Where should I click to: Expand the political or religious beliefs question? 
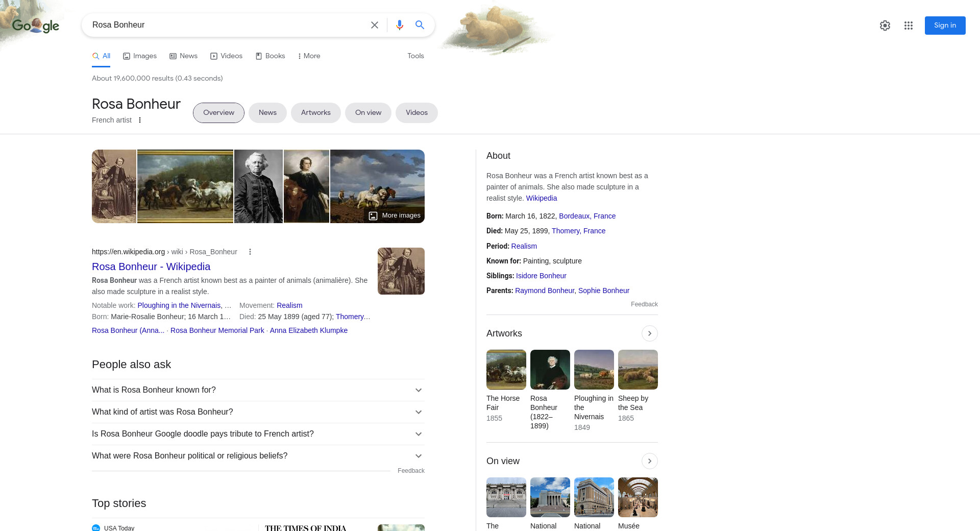[x=258, y=456]
